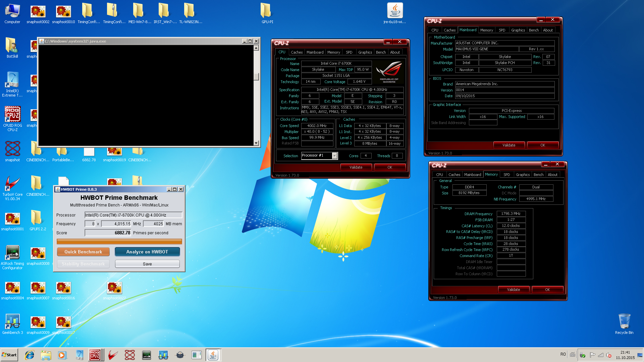Open the ROG CPU-Z taskbar icon
This screenshot has height=362, width=644.
click(95, 355)
